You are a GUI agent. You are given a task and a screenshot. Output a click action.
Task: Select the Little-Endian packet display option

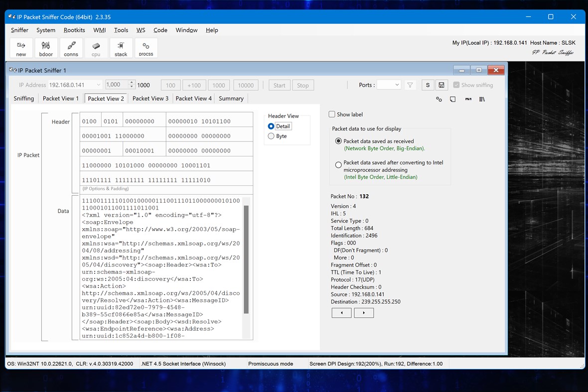(338, 165)
